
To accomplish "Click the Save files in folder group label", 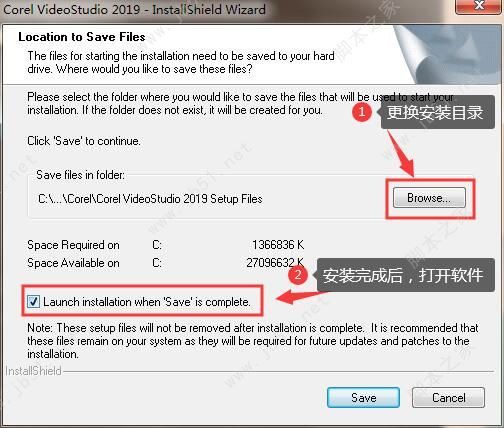I will (80, 175).
